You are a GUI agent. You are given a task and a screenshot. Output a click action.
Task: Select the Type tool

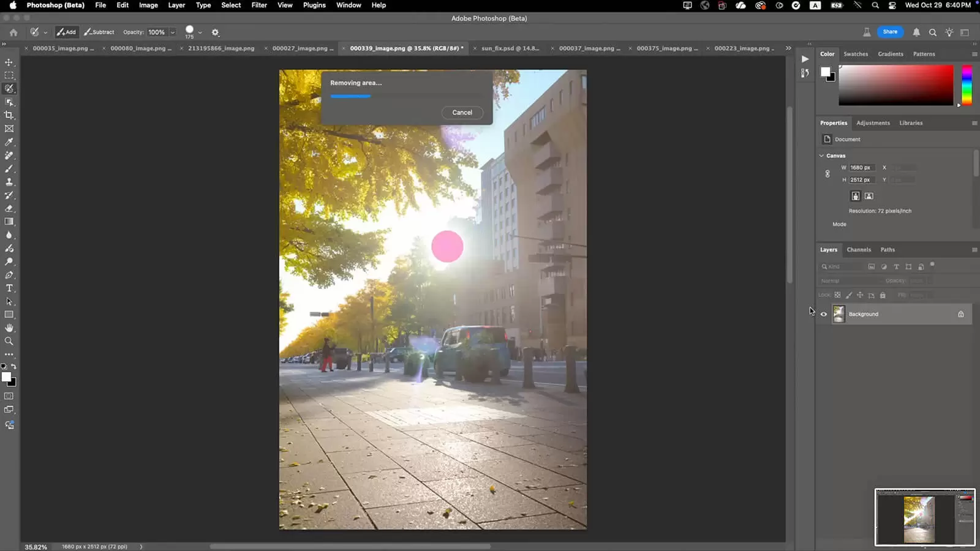coord(9,288)
